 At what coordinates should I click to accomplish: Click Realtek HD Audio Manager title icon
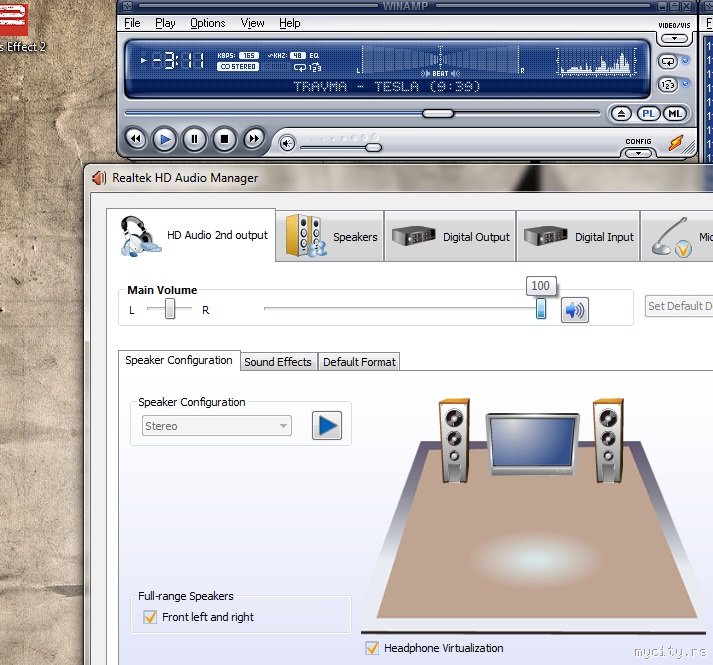coord(99,178)
